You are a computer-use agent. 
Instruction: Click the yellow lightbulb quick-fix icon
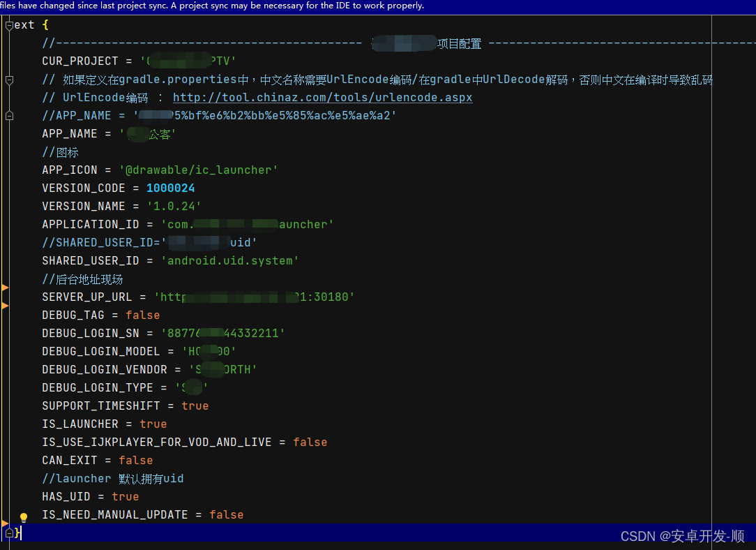pos(24,516)
